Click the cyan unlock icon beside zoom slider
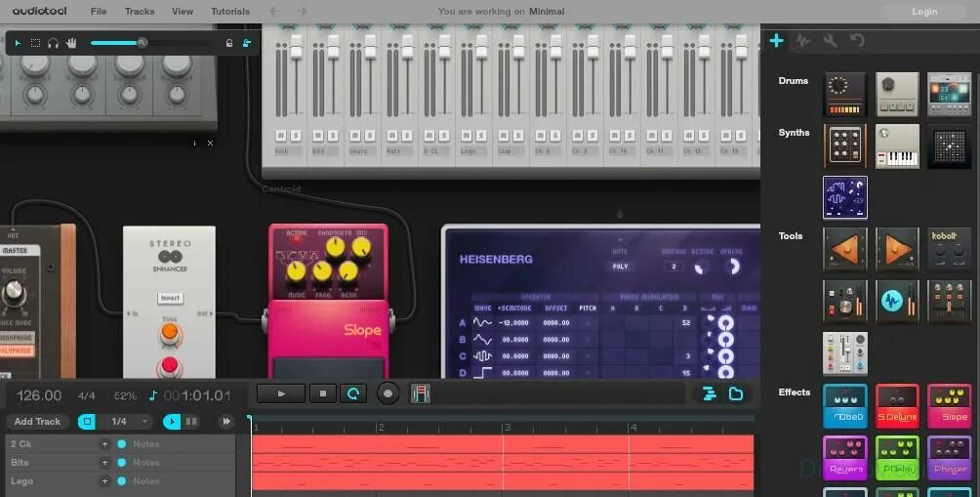980x497 pixels. point(247,43)
